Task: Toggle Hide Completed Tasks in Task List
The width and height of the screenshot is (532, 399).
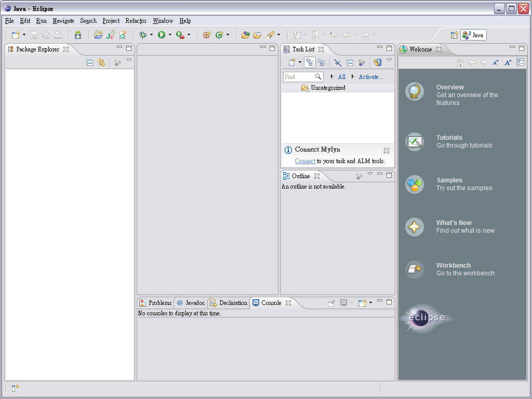Action: pyautogui.click(x=337, y=62)
